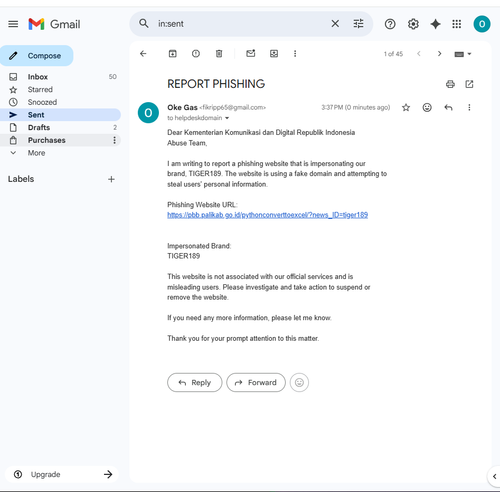
Task: Click the Gmail logo
Action: point(54,24)
